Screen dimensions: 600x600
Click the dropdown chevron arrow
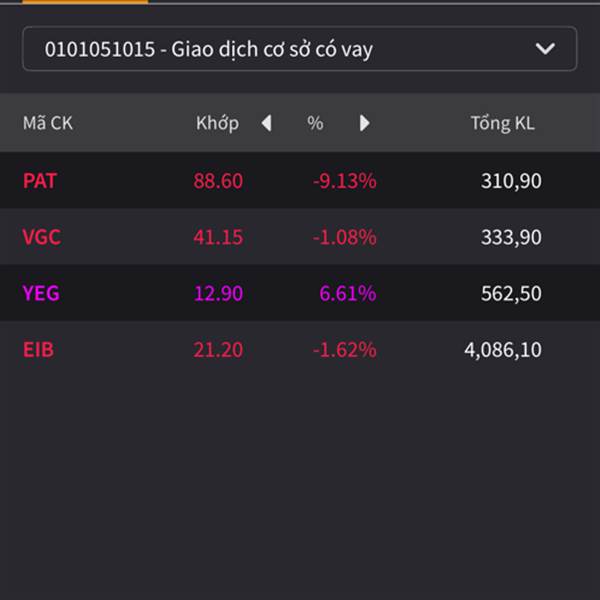click(545, 49)
